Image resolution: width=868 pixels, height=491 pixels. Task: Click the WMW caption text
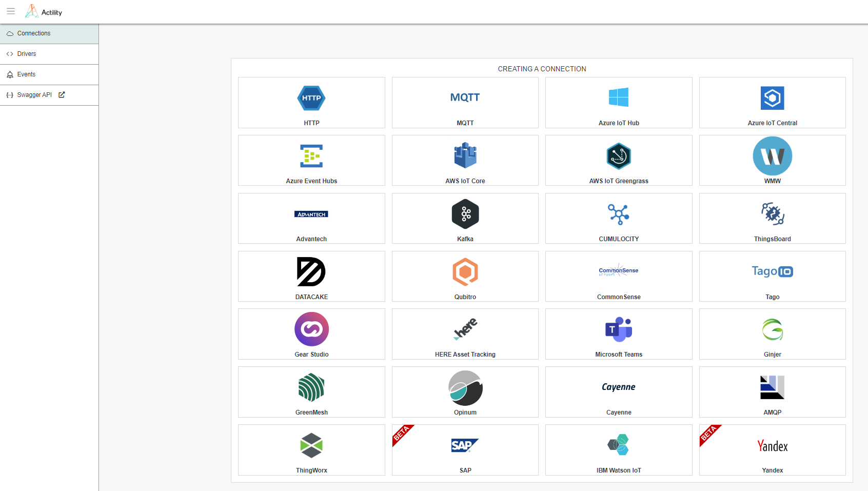coord(773,181)
